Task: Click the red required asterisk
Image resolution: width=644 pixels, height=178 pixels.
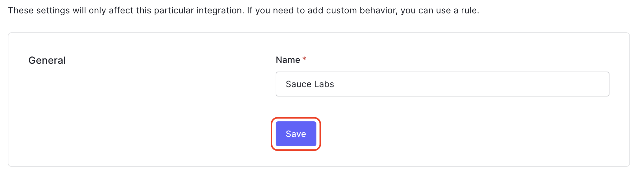Action: [304, 59]
